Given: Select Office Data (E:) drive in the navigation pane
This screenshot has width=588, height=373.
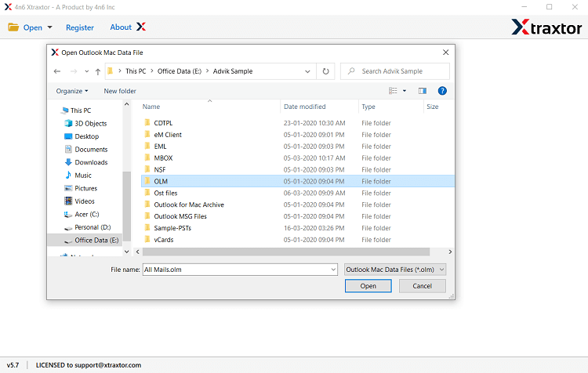Looking at the screenshot, I should pyautogui.click(x=96, y=241).
